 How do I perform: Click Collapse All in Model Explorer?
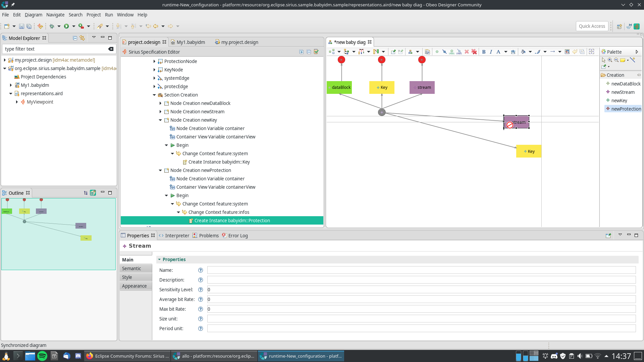pos(75,38)
